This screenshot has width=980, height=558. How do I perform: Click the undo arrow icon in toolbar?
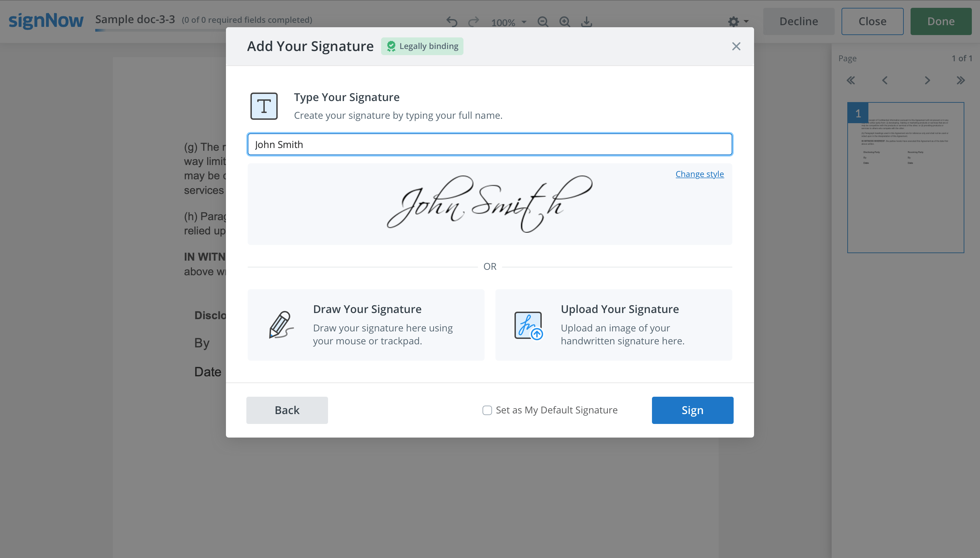coord(452,21)
